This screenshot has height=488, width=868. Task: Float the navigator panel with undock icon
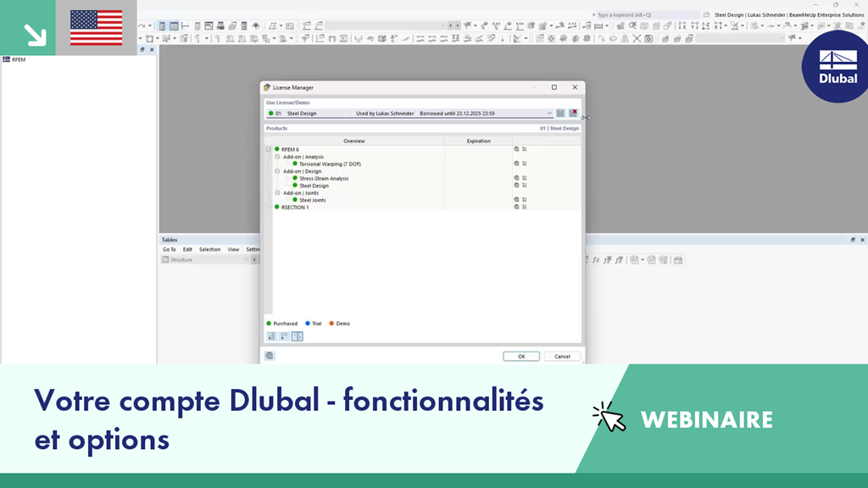[x=142, y=49]
